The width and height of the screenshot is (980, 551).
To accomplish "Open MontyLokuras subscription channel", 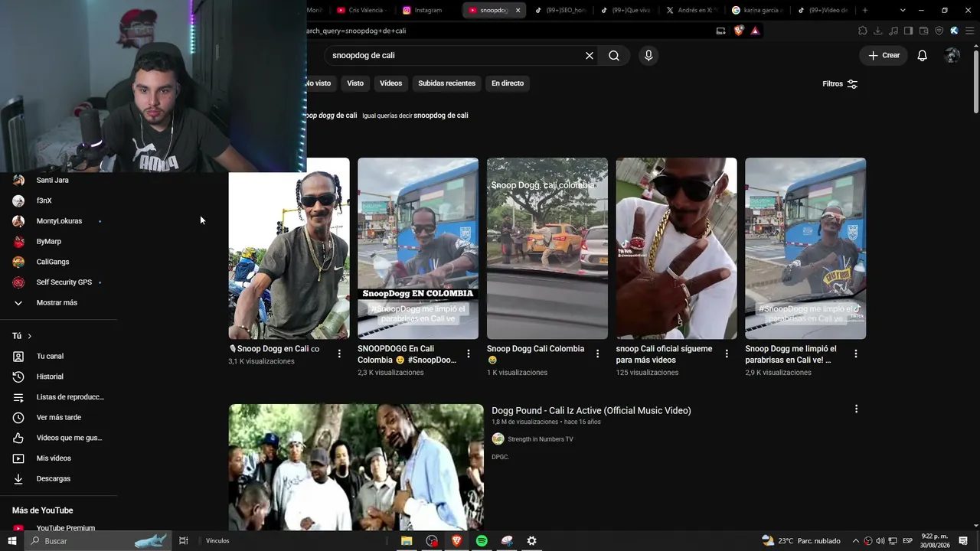I will pyautogui.click(x=59, y=221).
